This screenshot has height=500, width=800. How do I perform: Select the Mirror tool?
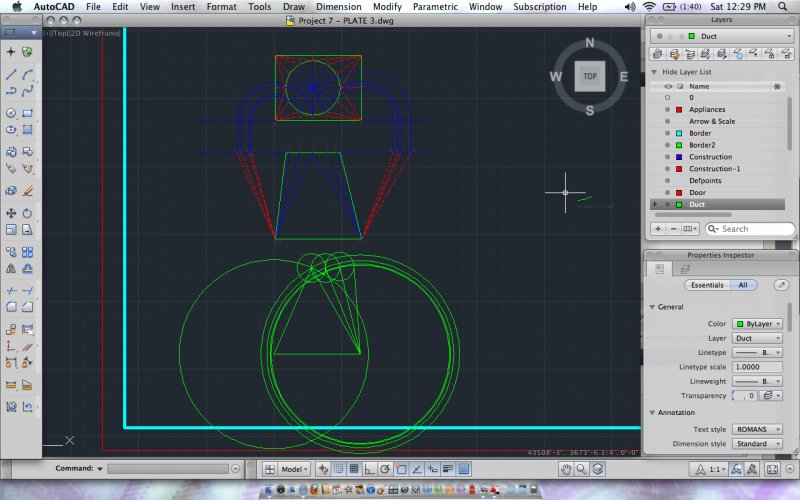11,268
